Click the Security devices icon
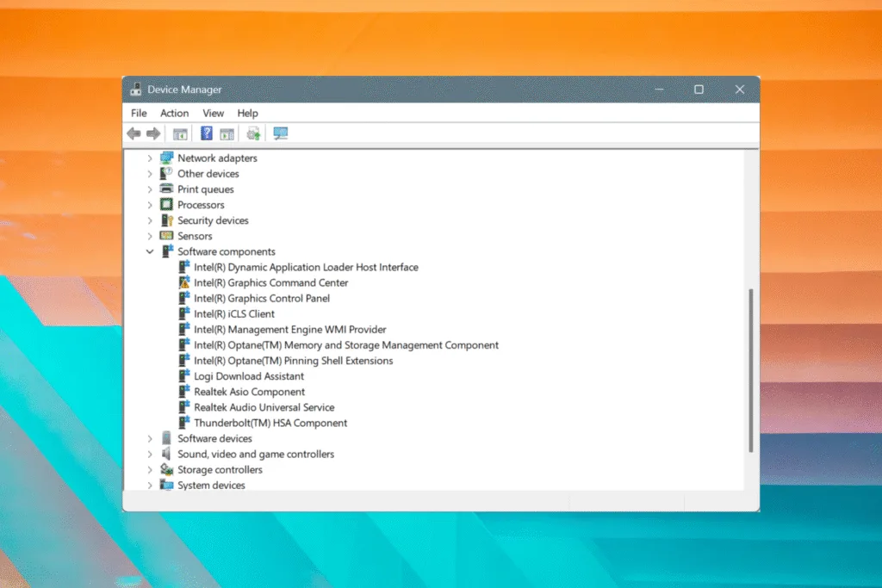 pyautogui.click(x=166, y=220)
